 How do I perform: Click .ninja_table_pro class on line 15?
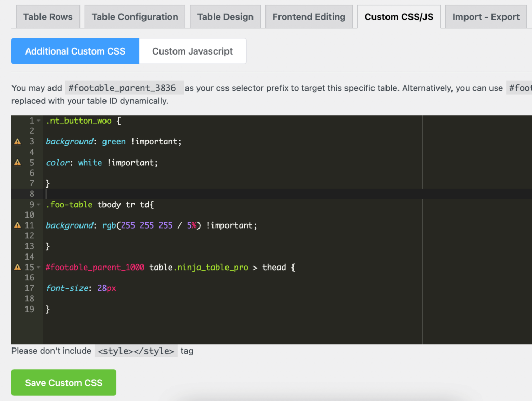211,268
